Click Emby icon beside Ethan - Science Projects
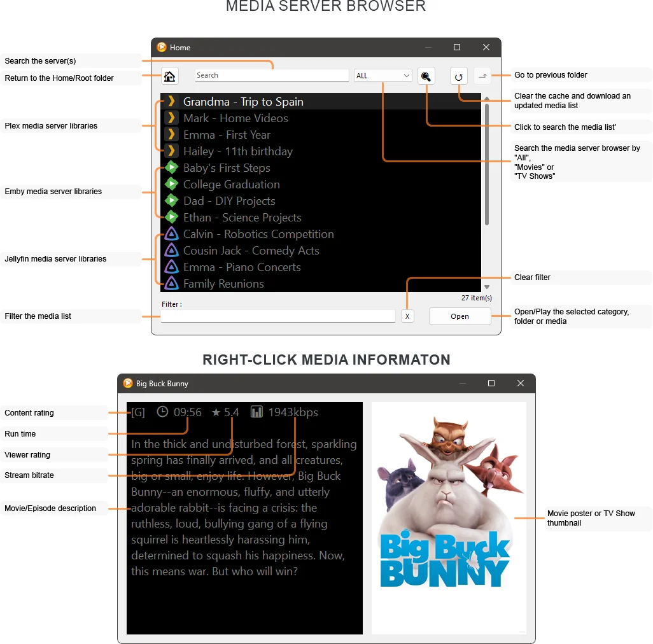 coord(171,217)
